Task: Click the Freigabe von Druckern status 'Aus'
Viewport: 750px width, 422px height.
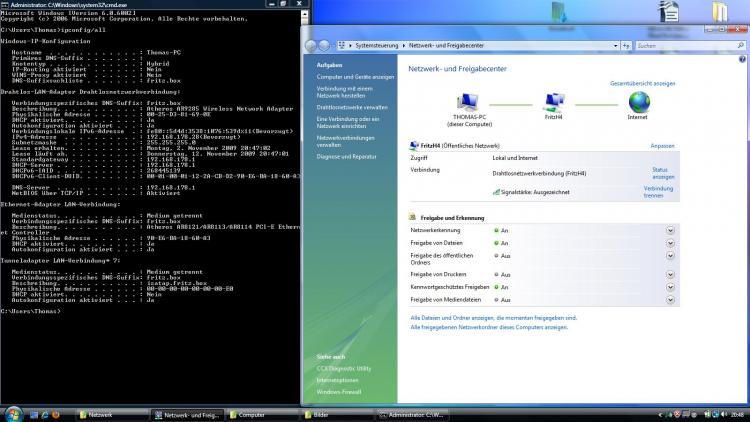Action: tap(506, 275)
